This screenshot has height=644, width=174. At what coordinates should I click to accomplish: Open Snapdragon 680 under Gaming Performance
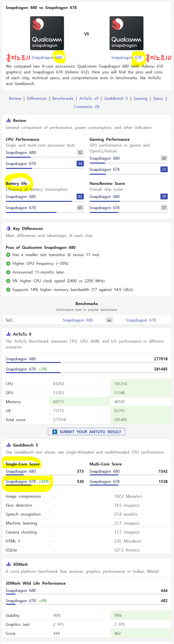tap(104, 158)
